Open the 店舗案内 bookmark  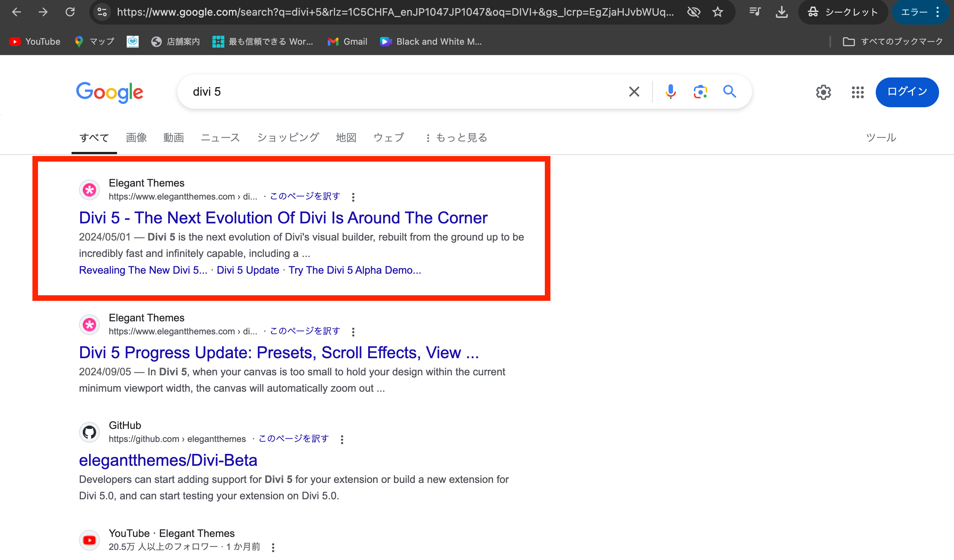(176, 42)
